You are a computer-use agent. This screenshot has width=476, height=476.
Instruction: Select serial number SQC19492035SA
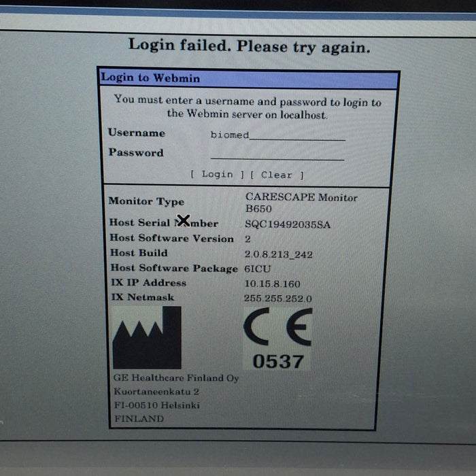click(x=288, y=224)
